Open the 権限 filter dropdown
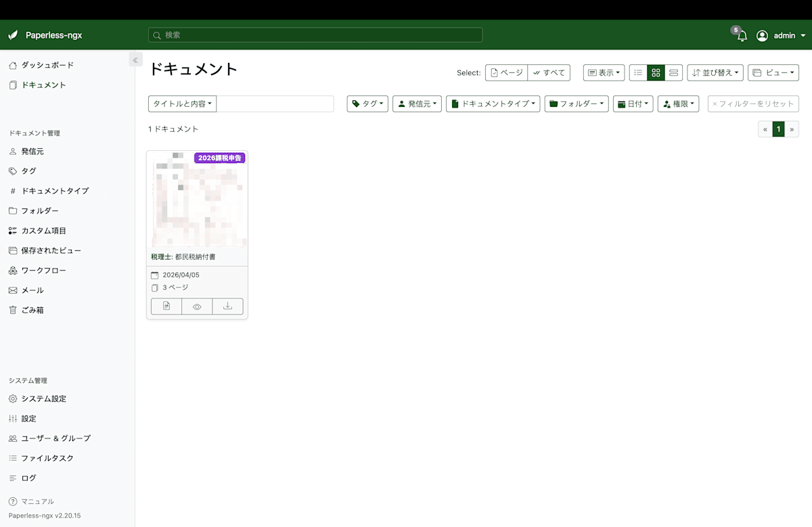Image resolution: width=812 pixels, height=527 pixels. pos(678,104)
